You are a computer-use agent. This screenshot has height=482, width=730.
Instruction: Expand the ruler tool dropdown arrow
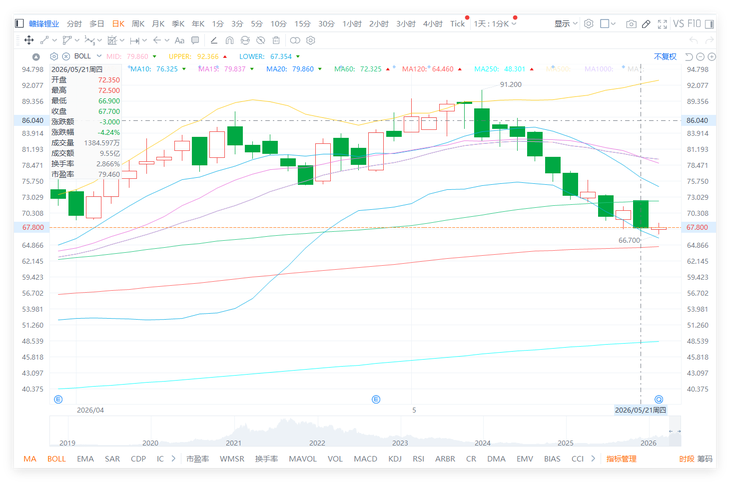(x=144, y=41)
